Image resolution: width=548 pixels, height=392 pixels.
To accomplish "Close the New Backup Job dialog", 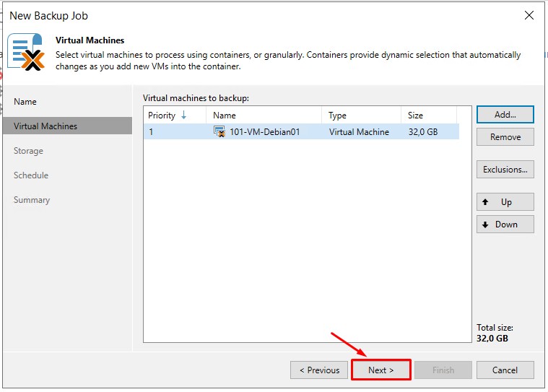I will pos(529,15).
